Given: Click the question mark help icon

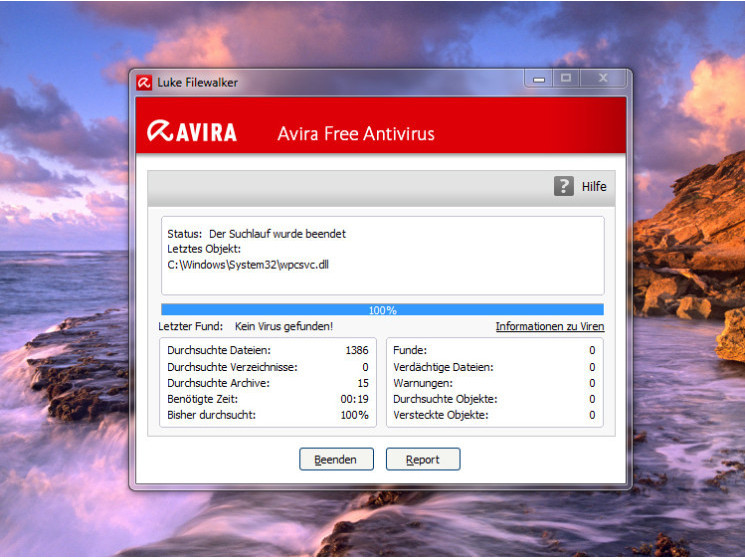Looking at the screenshot, I should 564,186.
